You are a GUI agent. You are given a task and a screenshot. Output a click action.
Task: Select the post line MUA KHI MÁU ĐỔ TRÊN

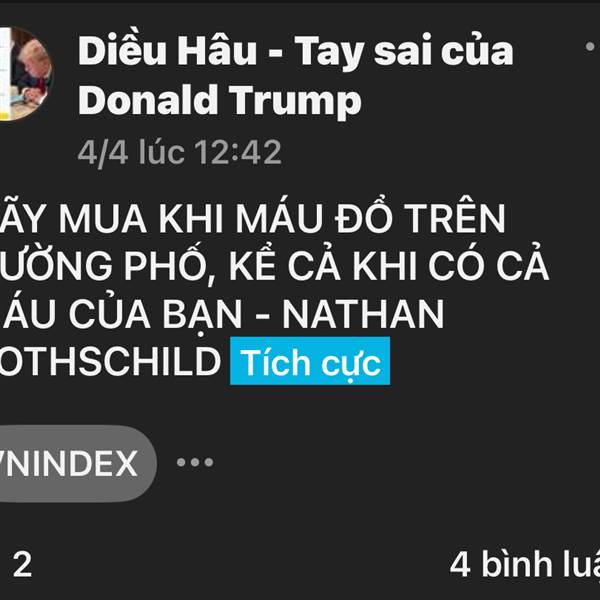tap(282, 217)
